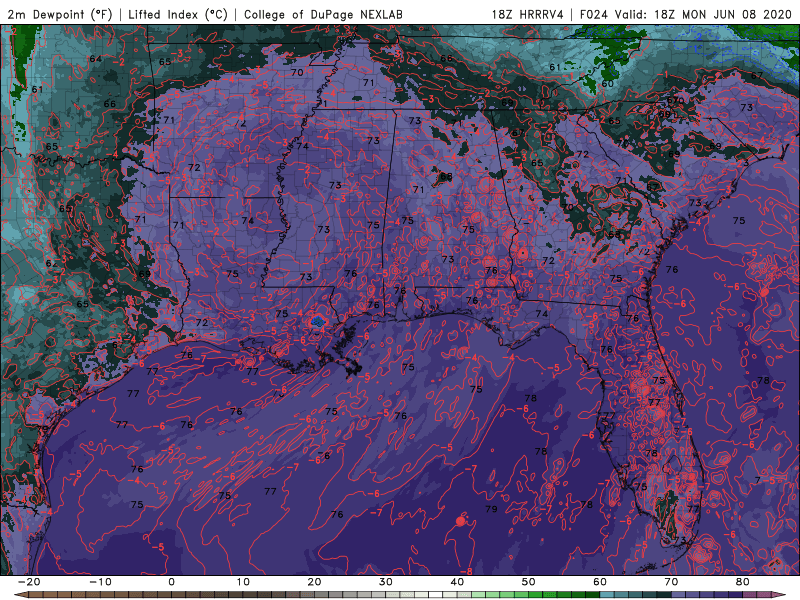Click the "18Z HRRRV4" model run label
800x600 pixels.
[527, 15]
